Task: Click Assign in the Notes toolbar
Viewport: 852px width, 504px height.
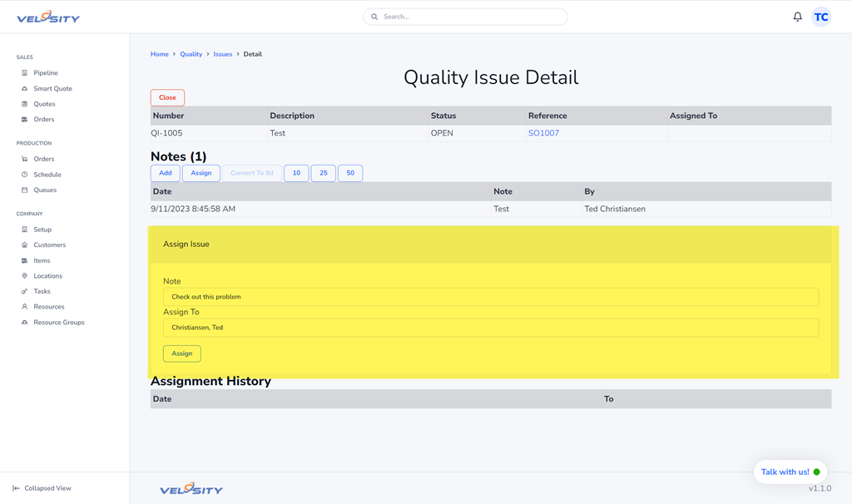Action: pyautogui.click(x=201, y=173)
